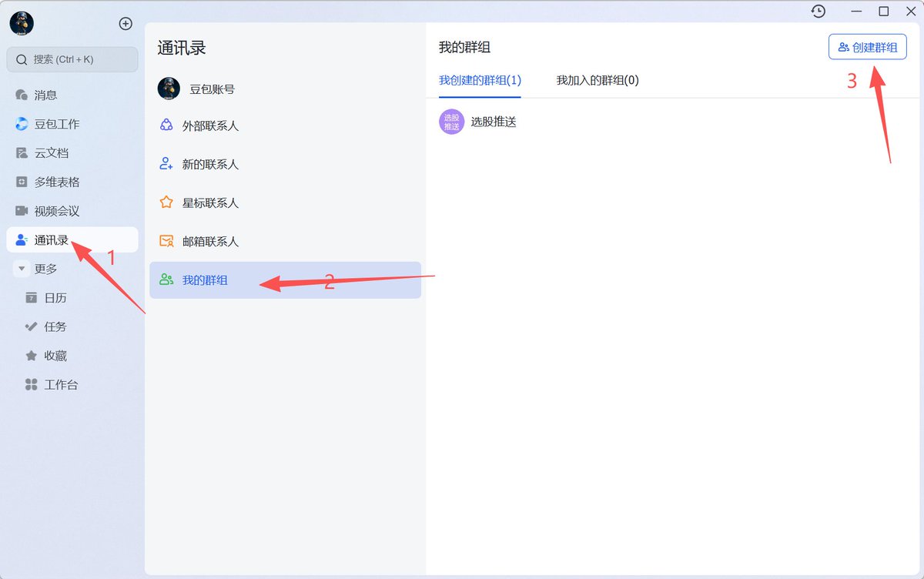The height and width of the screenshot is (579, 924).
Task: Click the 星标联系人 orange star icon
Action: [x=166, y=202]
